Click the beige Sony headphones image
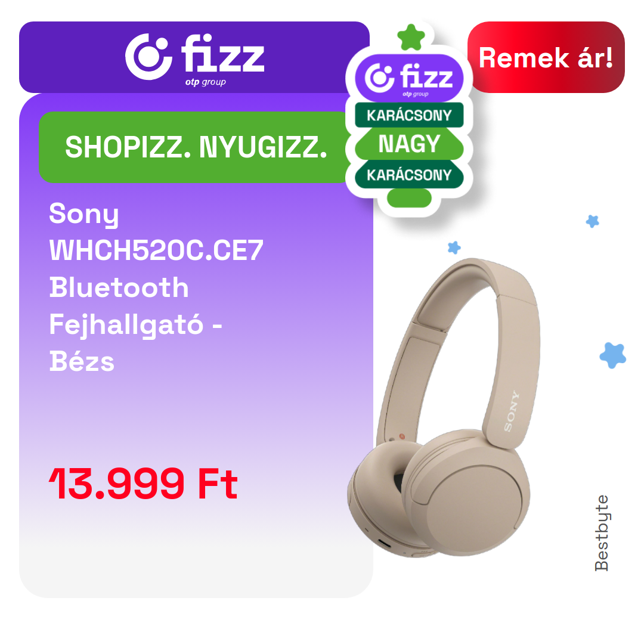The image size is (644, 644). pyautogui.click(x=444, y=407)
